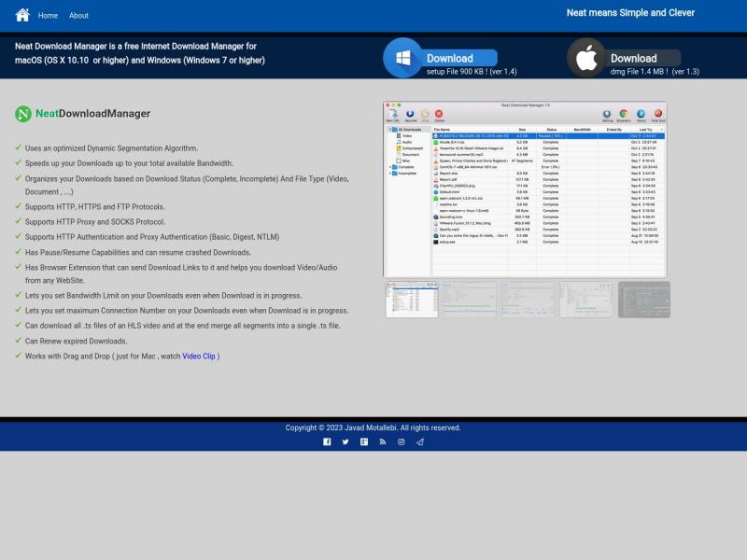Click the large main-window preview screenshot
The image size is (747, 560).
[x=525, y=189]
